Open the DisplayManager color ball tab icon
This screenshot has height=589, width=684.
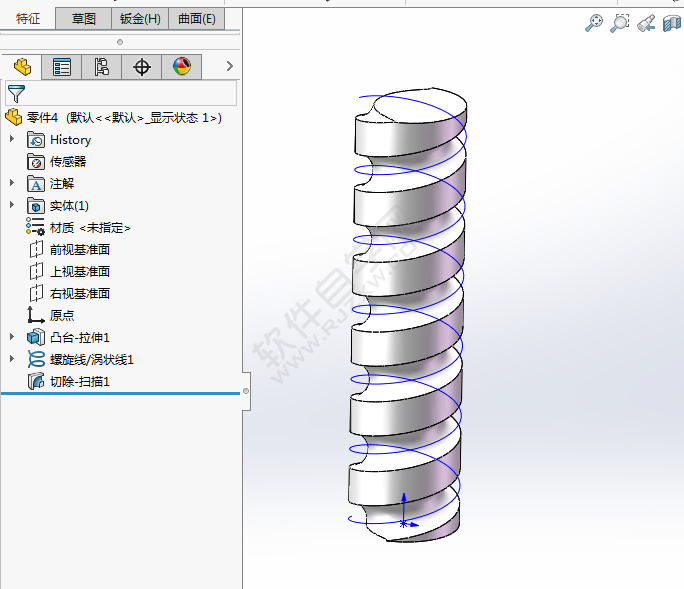[x=181, y=67]
